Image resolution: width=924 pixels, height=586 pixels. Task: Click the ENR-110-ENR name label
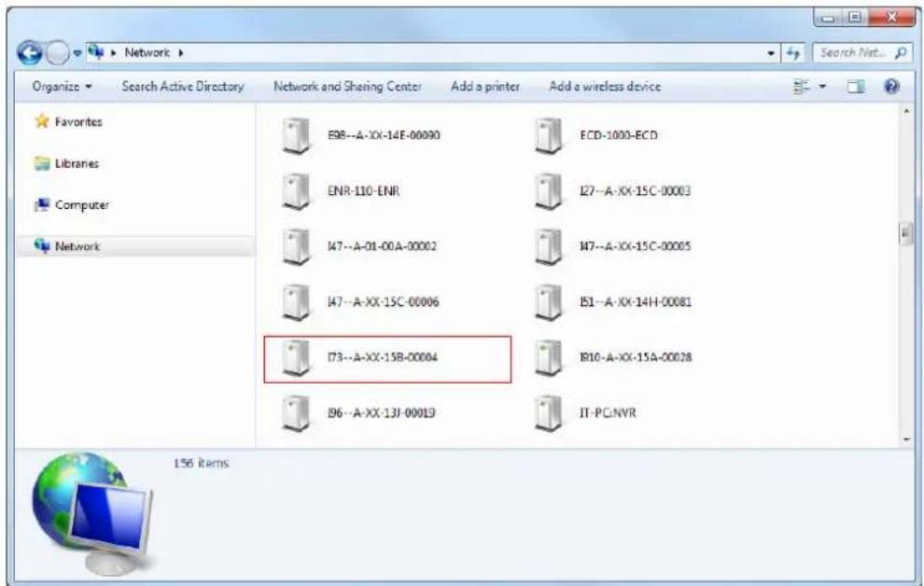[363, 190]
